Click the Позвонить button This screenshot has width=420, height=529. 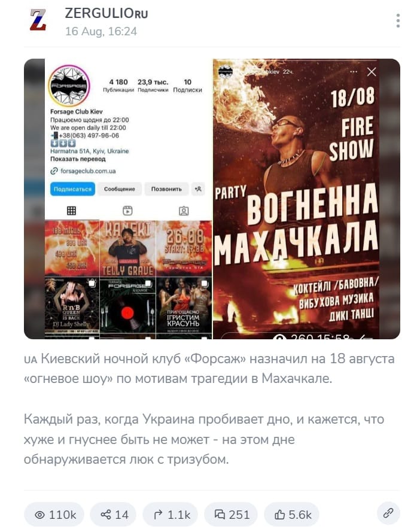166,189
